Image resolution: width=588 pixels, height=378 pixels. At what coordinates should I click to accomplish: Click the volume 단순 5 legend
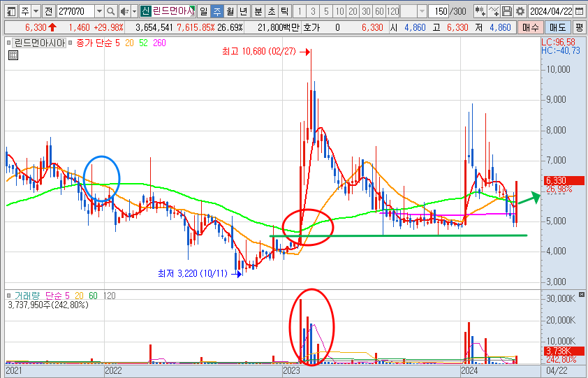(x=57, y=296)
